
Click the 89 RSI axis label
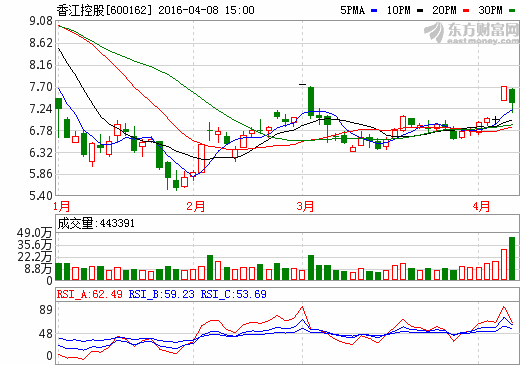pyautogui.click(x=46, y=310)
